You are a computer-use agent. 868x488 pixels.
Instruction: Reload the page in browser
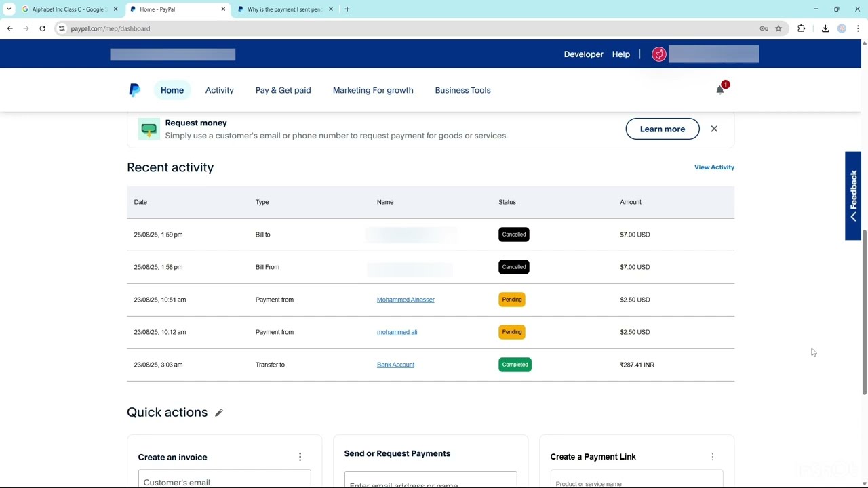pos(43,28)
